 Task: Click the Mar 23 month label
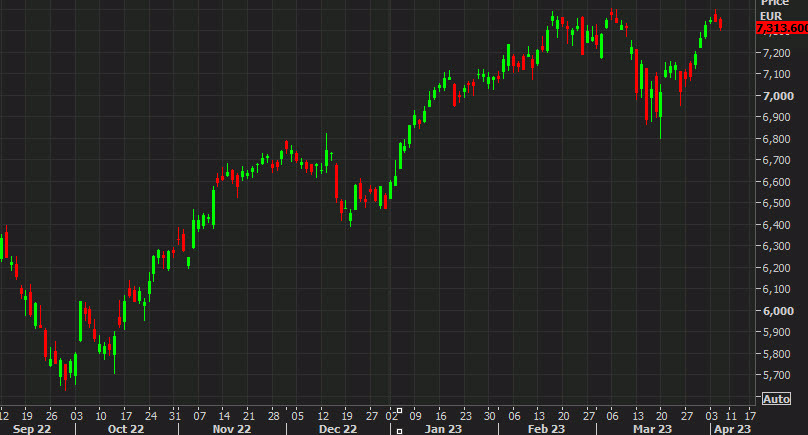point(652,429)
